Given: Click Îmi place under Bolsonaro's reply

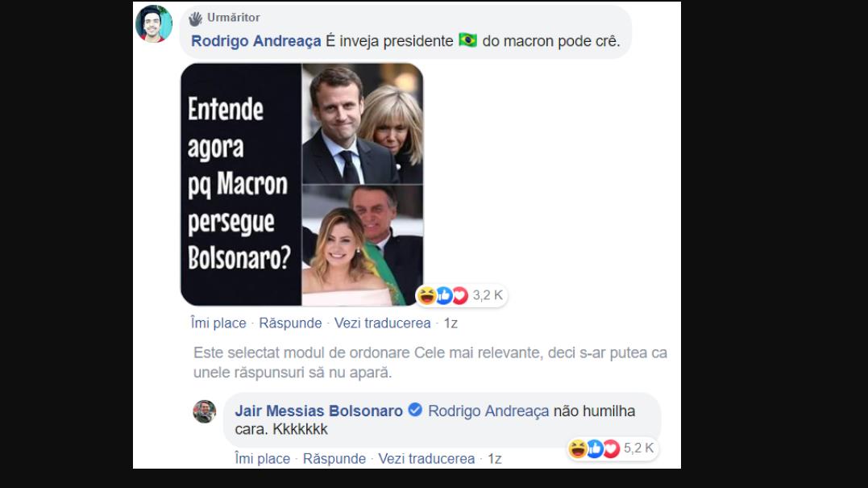Looking at the screenshot, I should 263,459.
